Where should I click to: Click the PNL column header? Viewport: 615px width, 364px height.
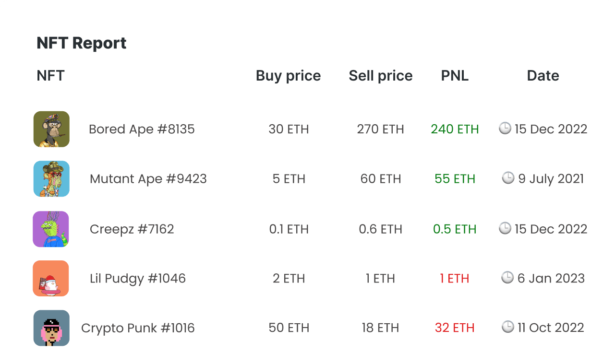tap(455, 76)
